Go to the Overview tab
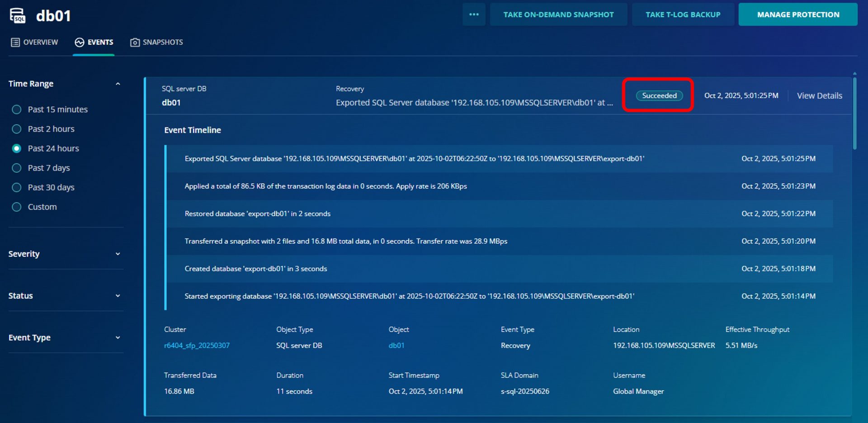Viewport: 868px width, 423px height. (x=40, y=42)
